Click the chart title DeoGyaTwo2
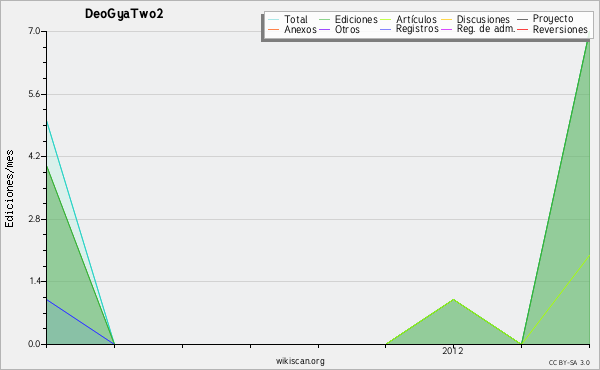Image resolution: width=600 pixels, height=370 pixels. [x=124, y=14]
